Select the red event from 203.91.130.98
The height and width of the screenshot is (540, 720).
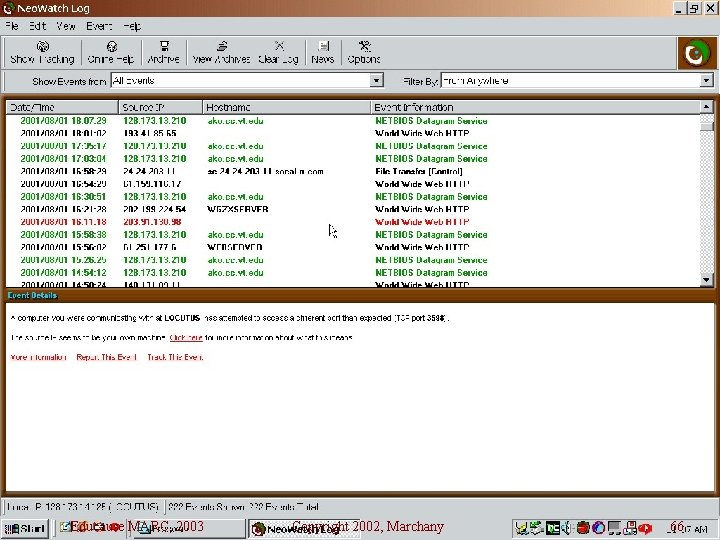353,222
